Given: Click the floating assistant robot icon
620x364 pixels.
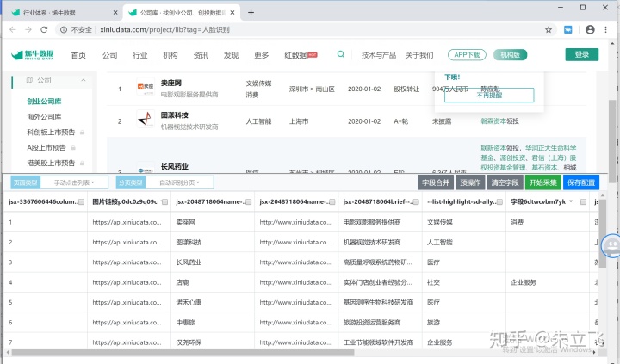Looking at the screenshot, I should [611, 245].
